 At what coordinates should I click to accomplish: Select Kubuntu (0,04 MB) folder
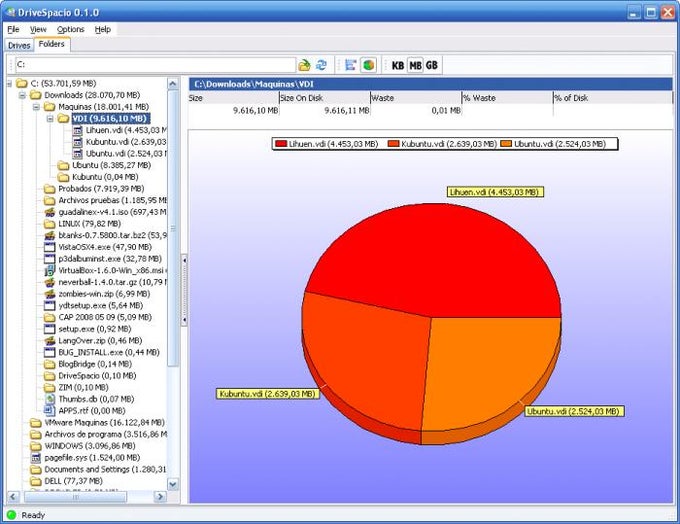98,177
